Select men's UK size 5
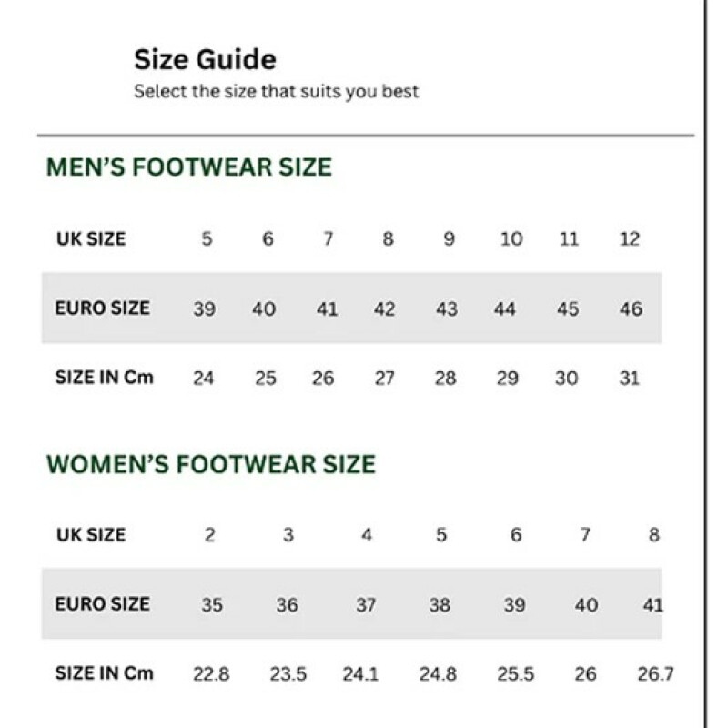Viewport: 728px width, 728px height. coord(207,239)
